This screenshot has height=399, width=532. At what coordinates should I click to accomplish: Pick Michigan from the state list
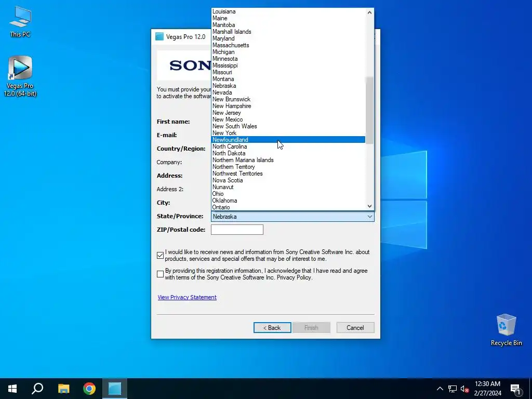(288, 52)
